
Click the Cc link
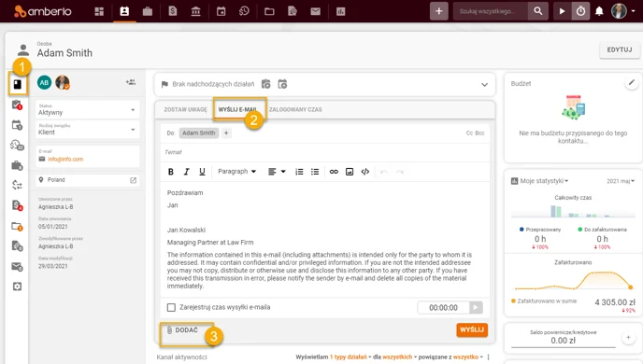click(x=469, y=133)
